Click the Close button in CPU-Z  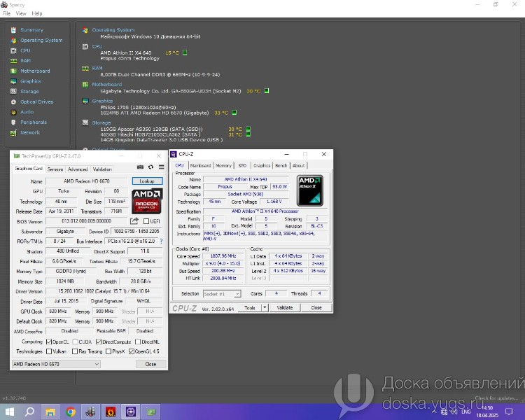316,307
